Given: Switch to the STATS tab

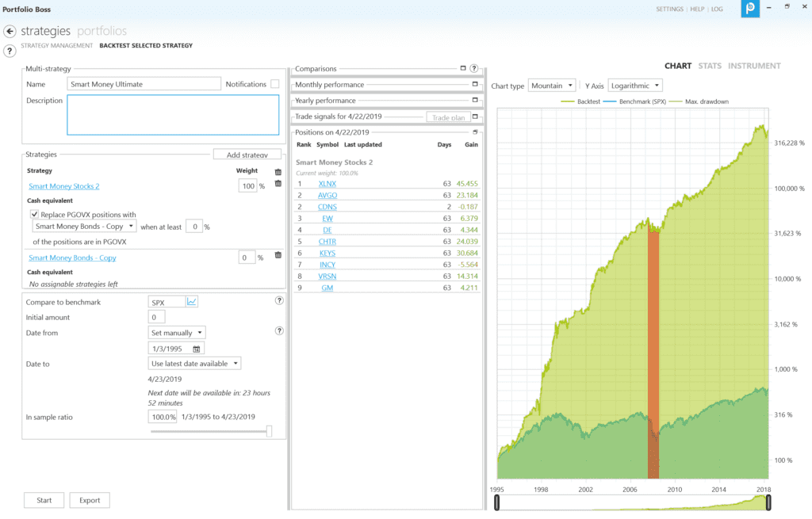Looking at the screenshot, I should point(710,66).
